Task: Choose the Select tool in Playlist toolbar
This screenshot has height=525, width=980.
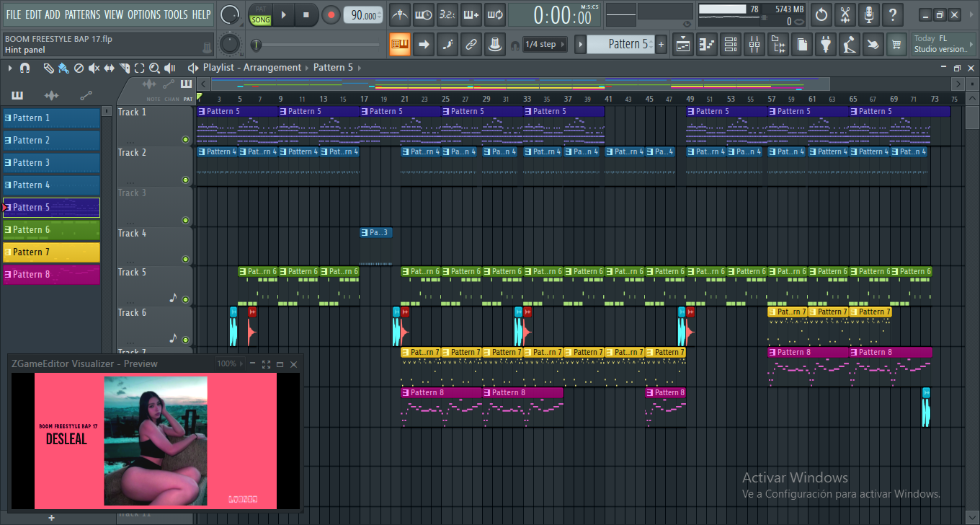Action: [x=139, y=68]
